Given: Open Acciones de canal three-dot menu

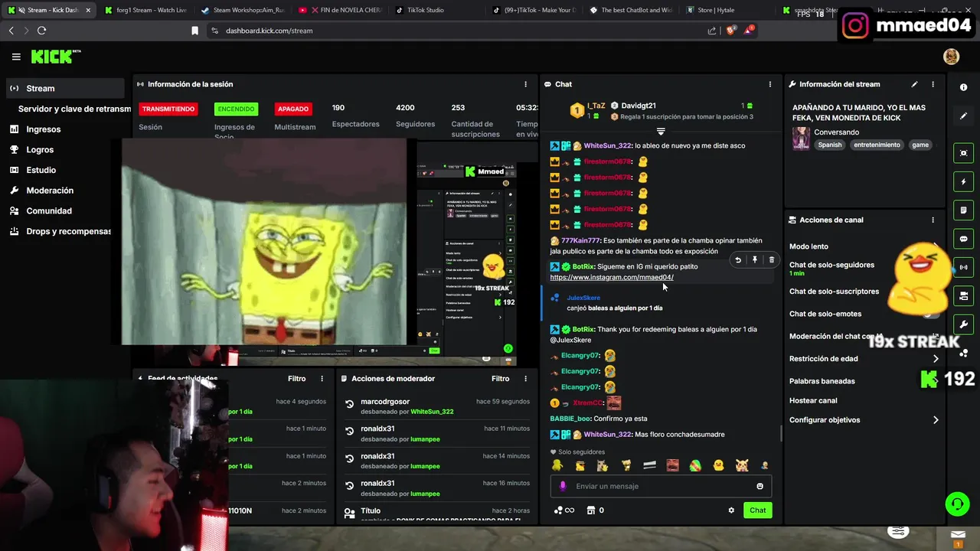Looking at the screenshot, I should tap(933, 220).
